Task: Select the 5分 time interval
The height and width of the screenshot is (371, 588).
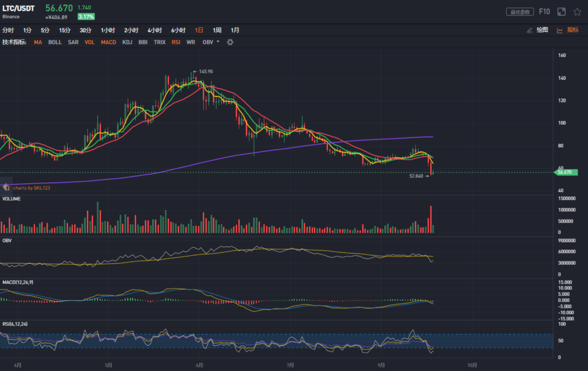Action: click(x=45, y=31)
